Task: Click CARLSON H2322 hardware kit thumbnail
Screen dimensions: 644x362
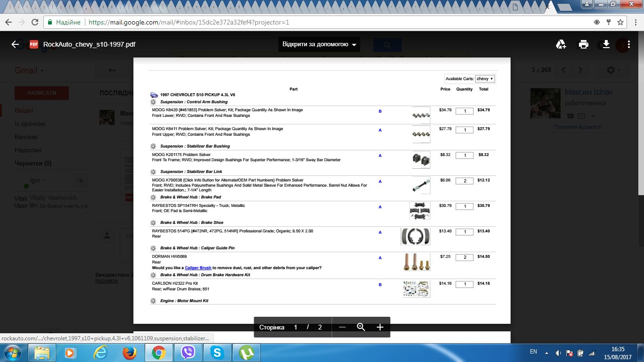Action: click(x=416, y=288)
